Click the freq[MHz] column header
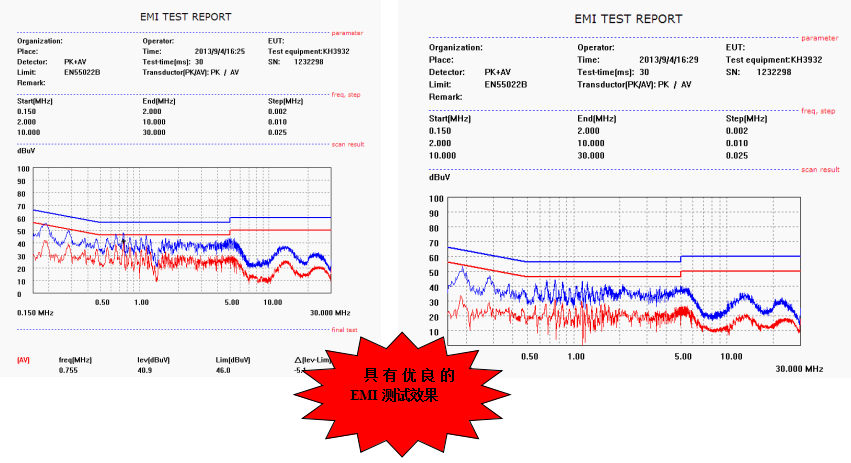 [74, 359]
